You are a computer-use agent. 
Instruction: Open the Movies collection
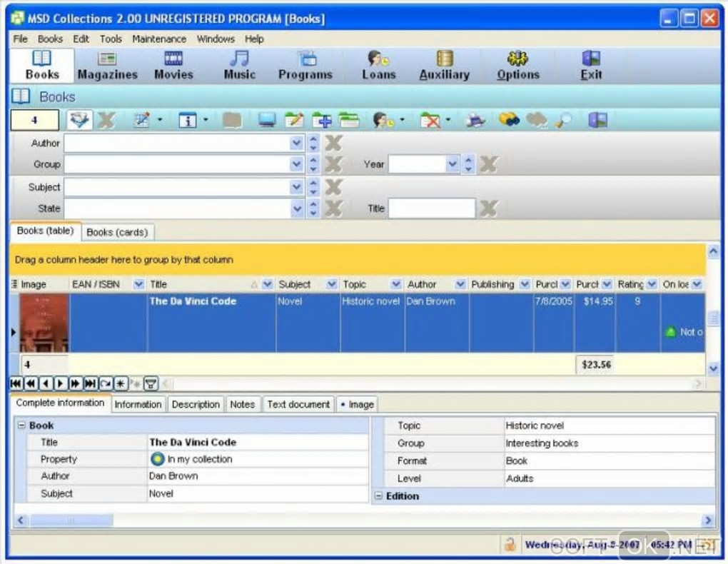click(173, 66)
